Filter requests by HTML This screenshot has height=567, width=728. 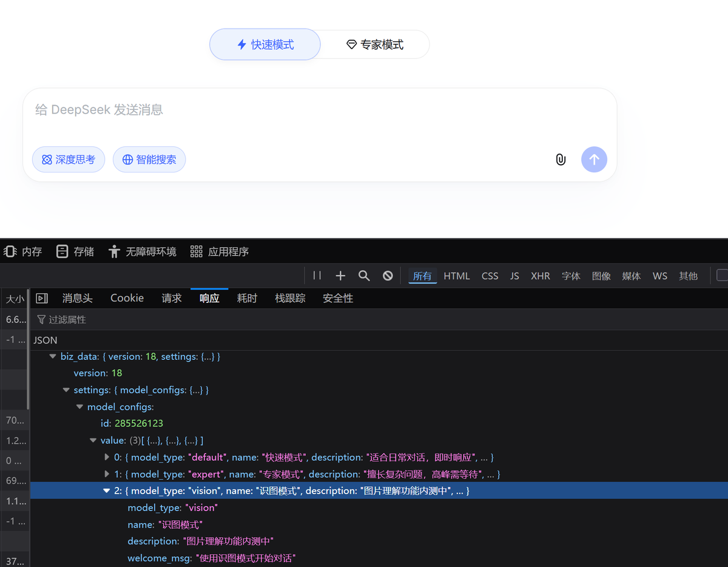(457, 276)
